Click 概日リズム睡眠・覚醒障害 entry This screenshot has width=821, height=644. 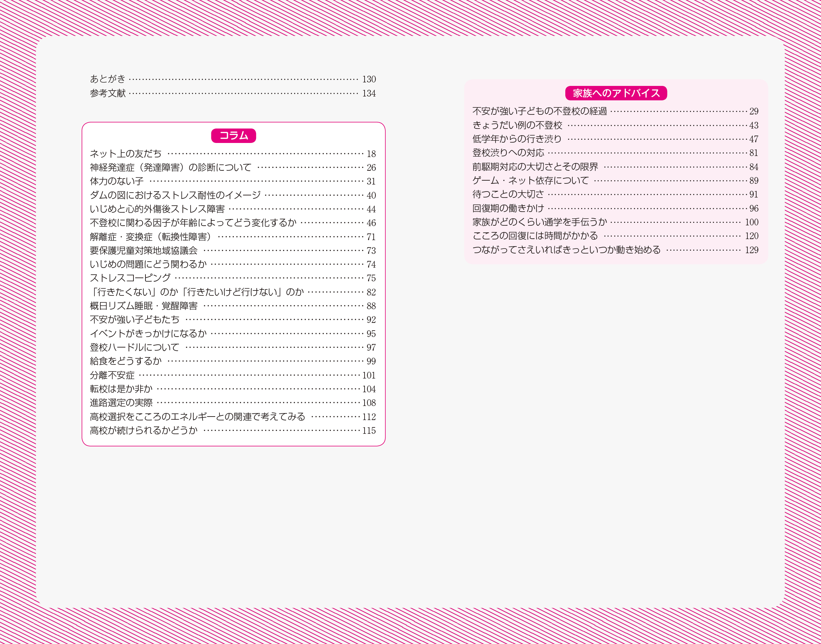coord(233,306)
